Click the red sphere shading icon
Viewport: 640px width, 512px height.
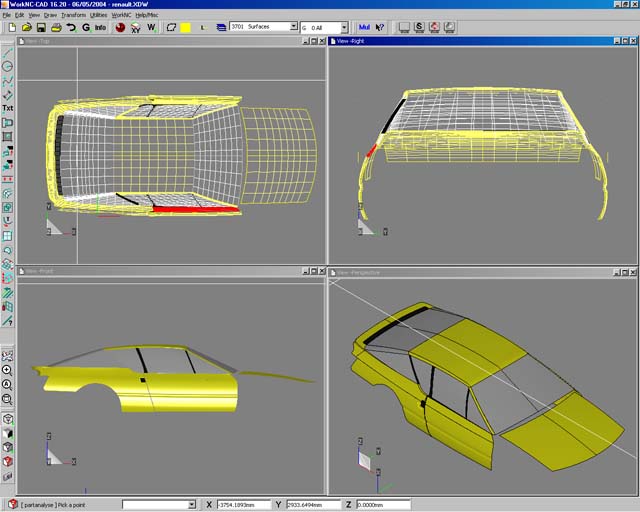pyautogui.click(x=120, y=27)
